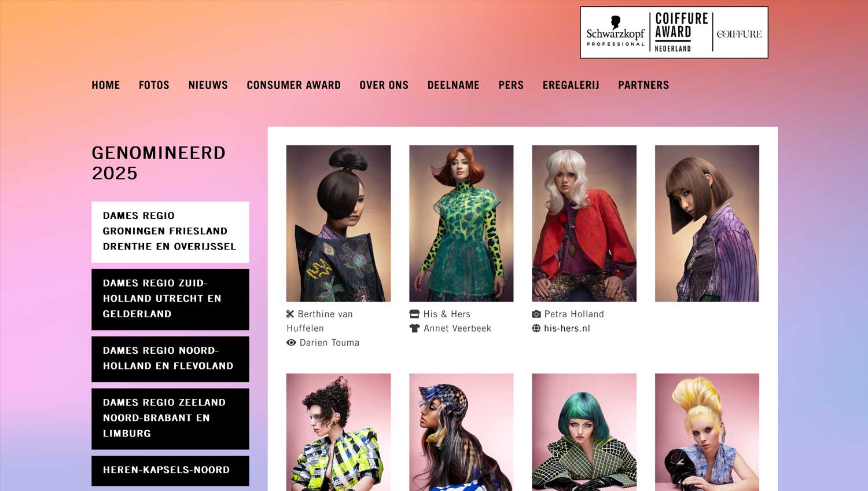Choose Dames Regio Noord-Holland en Flevoland category

[x=170, y=359]
